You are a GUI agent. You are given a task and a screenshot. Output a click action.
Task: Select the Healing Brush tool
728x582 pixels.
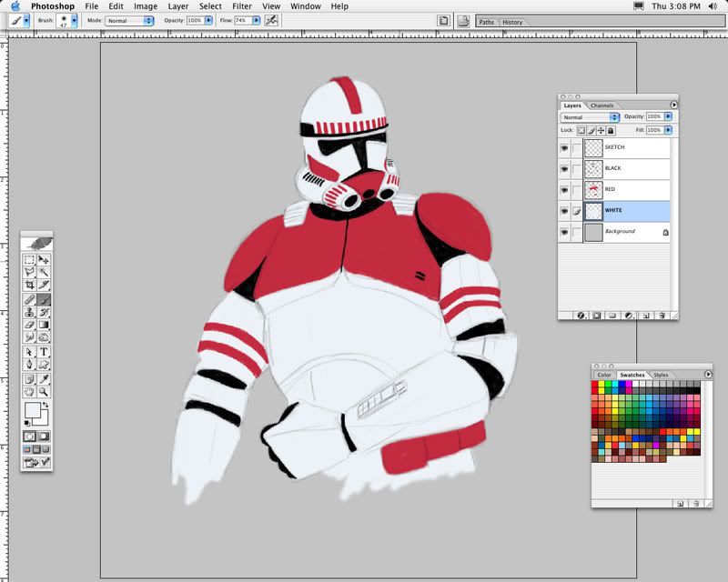(29, 300)
